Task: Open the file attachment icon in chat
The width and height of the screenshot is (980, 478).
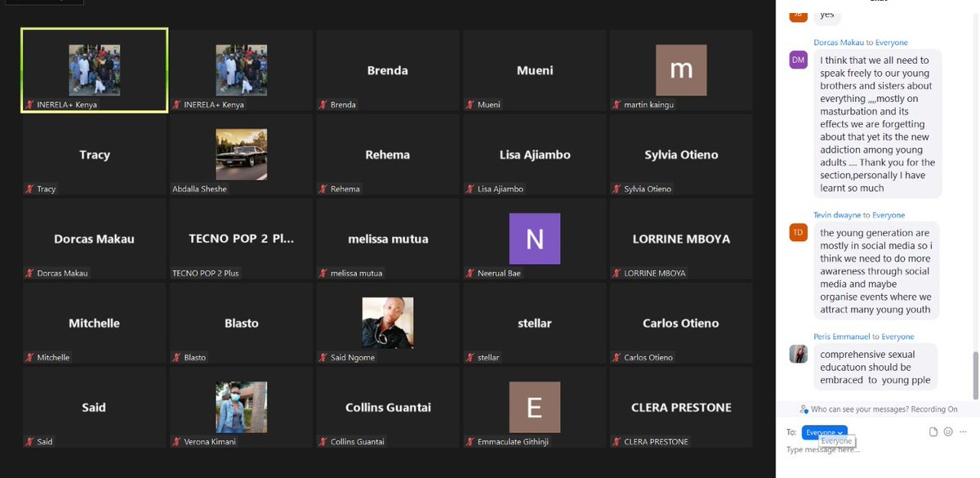Action: pos(933,431)
